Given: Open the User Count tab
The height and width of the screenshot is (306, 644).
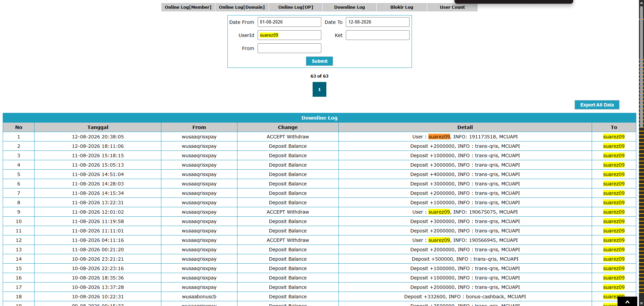Looking at the screenshot, I should pos(452,7).
